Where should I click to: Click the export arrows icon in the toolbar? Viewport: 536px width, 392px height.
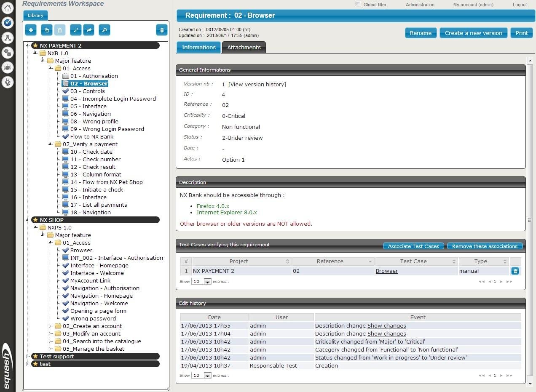click(89, 30)
